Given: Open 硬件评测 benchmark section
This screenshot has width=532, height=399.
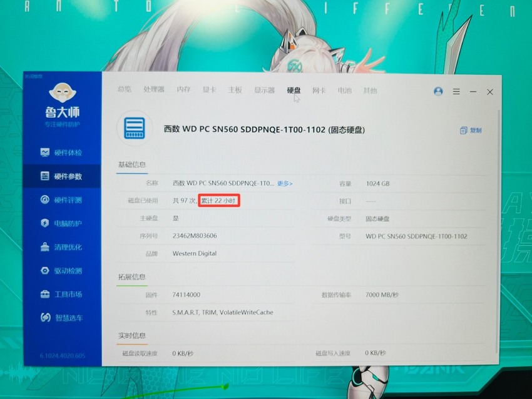Looking at the screenshot, I should [61, 200].
